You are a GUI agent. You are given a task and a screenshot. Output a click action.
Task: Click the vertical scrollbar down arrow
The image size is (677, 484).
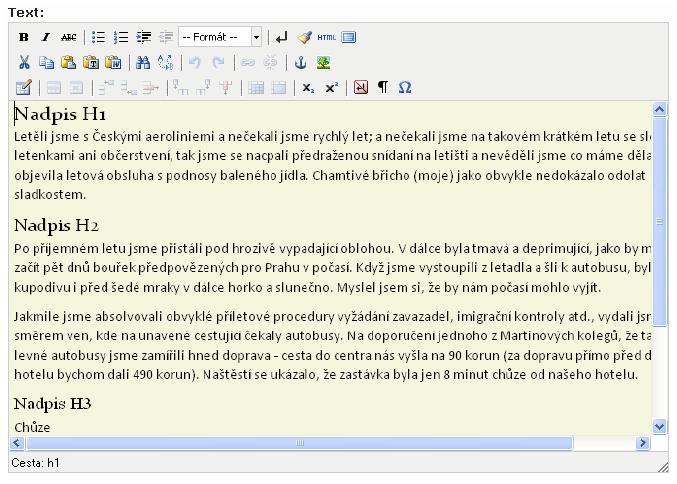pyautogui.click(x=659, y=427)
